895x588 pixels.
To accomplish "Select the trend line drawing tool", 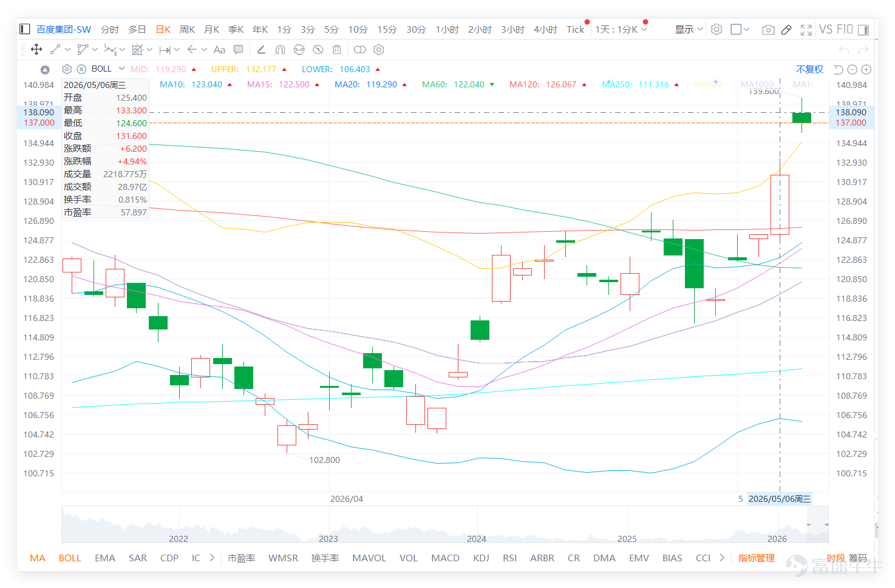I will click(55, 50).
